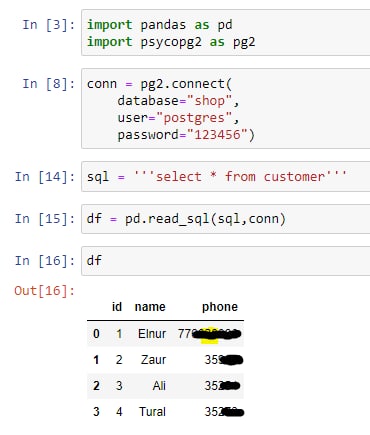The height and width of the screenshot is (435, 370).
Task: Click the phone column header
Action: coord(220,307)
